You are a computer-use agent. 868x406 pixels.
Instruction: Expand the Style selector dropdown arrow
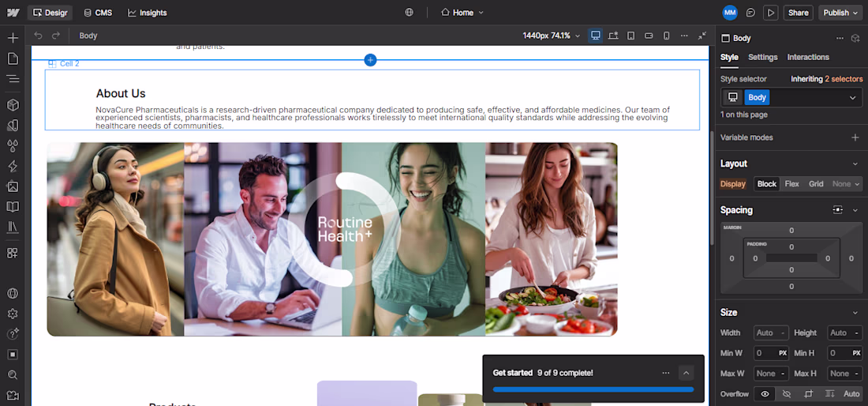click(852, 97)
